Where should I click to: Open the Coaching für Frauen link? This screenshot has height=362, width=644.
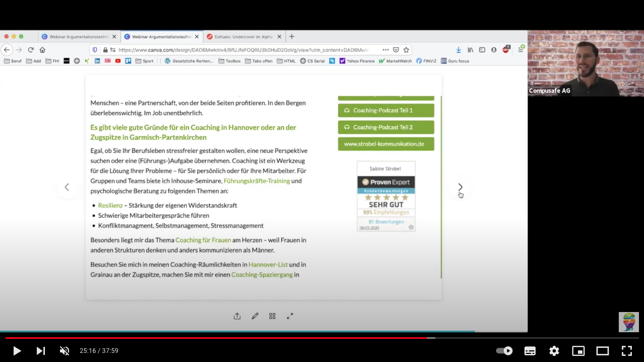coord(203,240)
